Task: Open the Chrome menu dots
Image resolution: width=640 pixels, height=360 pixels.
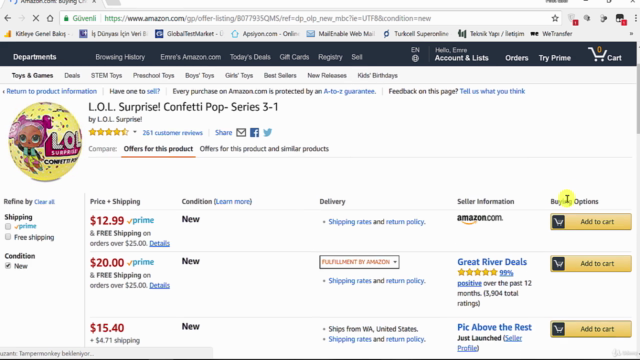Action: [636, 18]
